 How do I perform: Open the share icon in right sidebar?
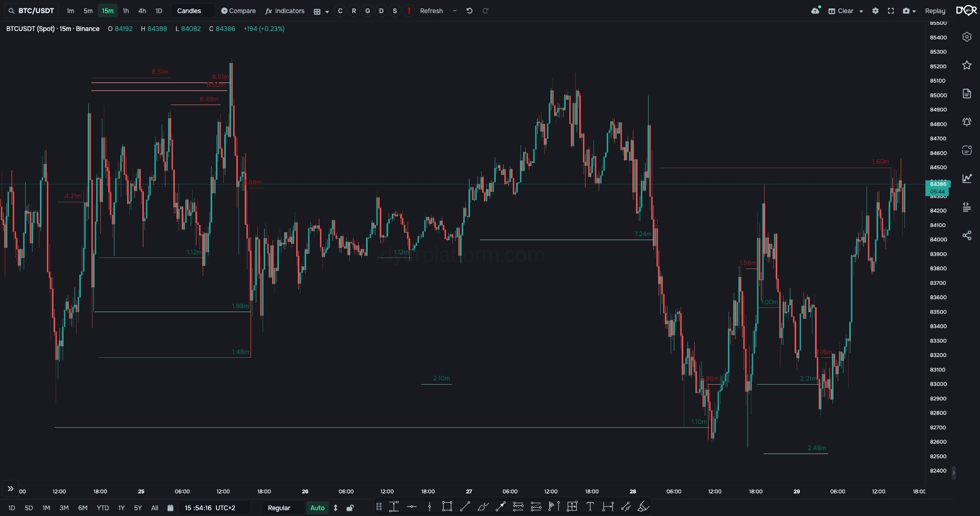(x=967, y=235)
